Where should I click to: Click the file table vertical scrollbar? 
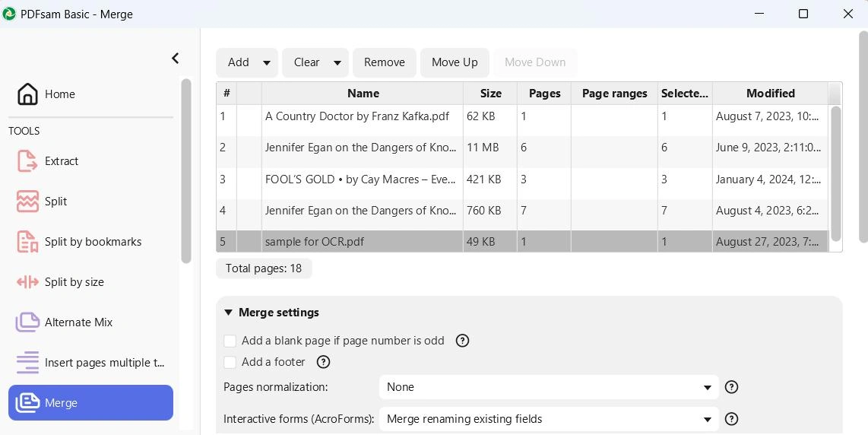[836, 173]
